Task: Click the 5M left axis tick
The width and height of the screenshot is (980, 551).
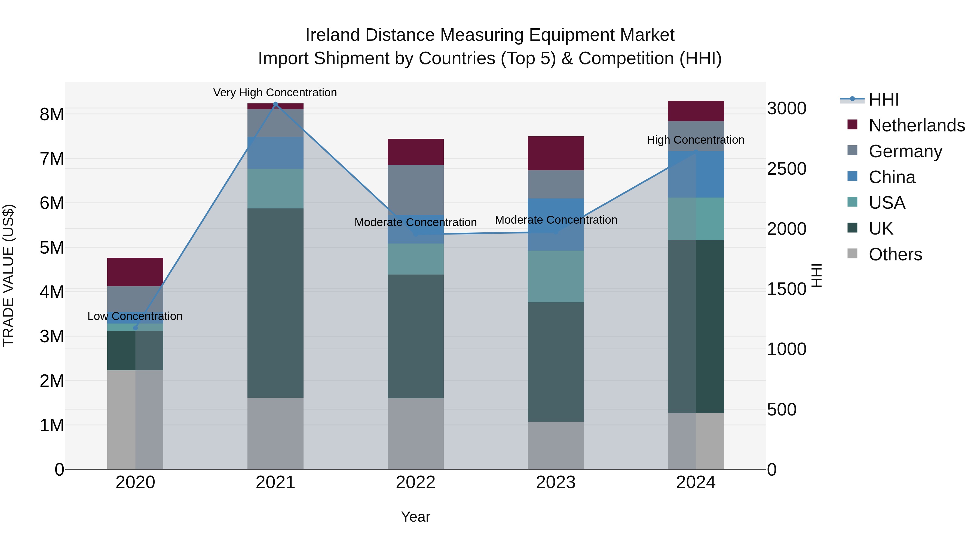Action: pos(52,248)
